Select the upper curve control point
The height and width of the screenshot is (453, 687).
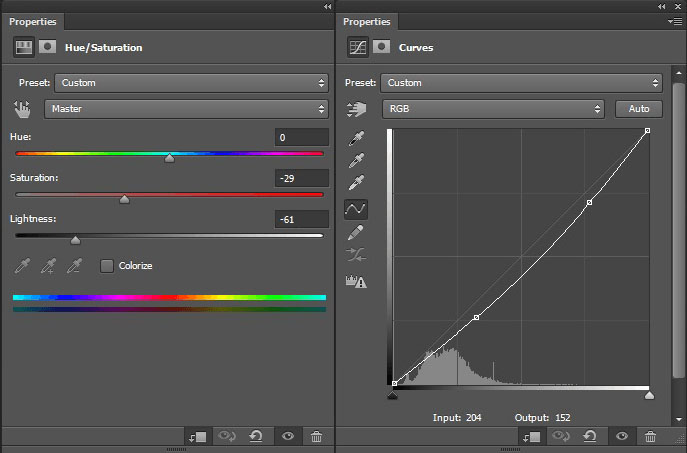point(590,202)
